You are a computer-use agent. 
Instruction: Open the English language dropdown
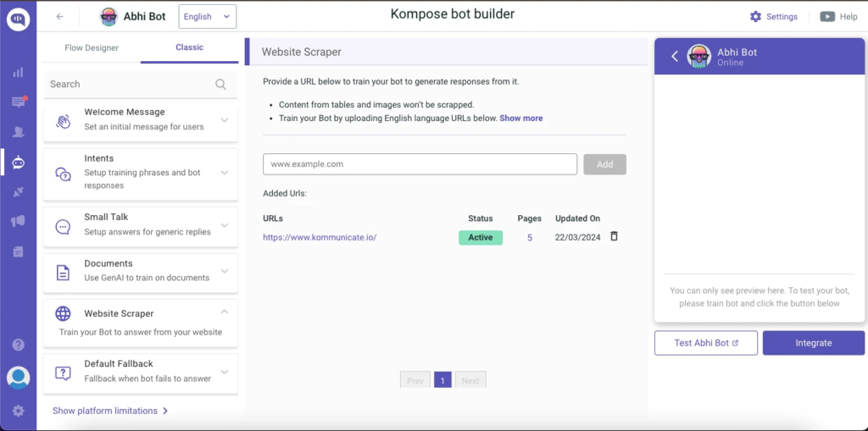[208, 17]
